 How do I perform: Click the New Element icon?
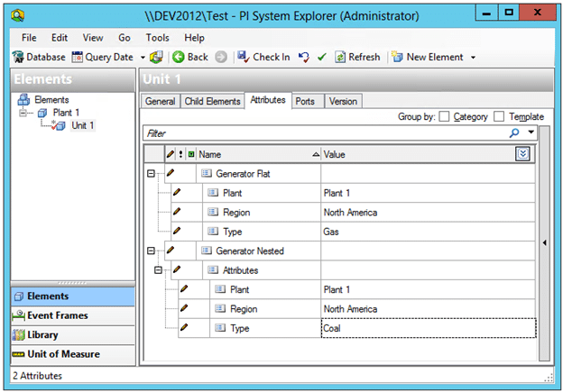coord(397,57)
